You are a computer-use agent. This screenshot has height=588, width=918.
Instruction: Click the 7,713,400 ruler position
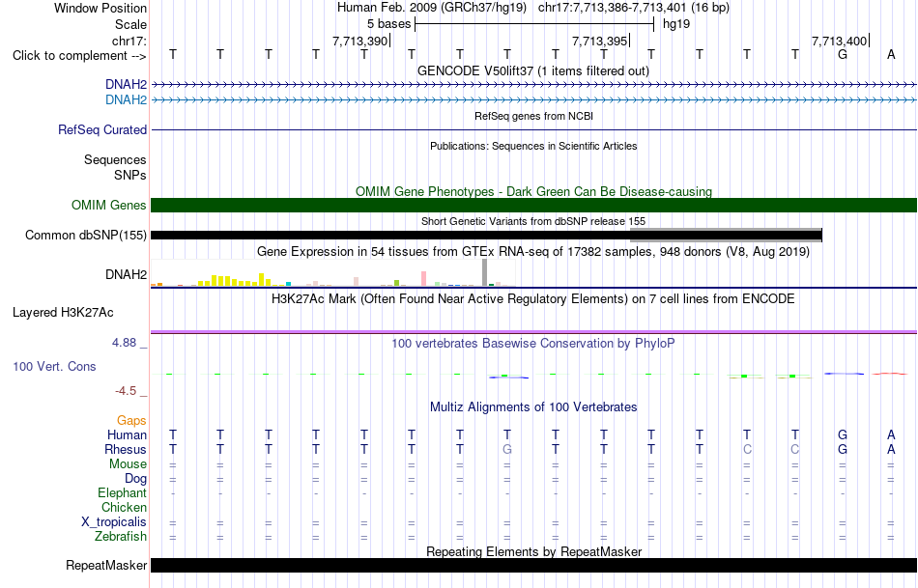[x=839, y=41]
